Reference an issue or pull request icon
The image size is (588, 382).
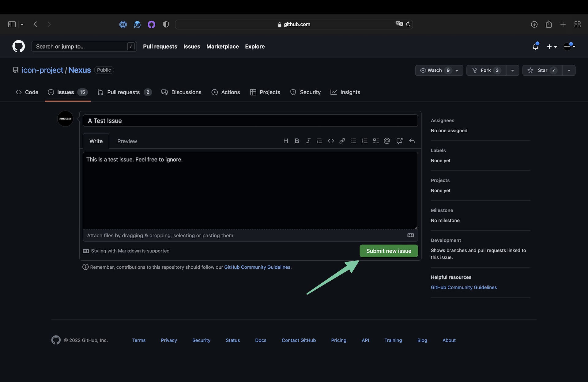399,141
